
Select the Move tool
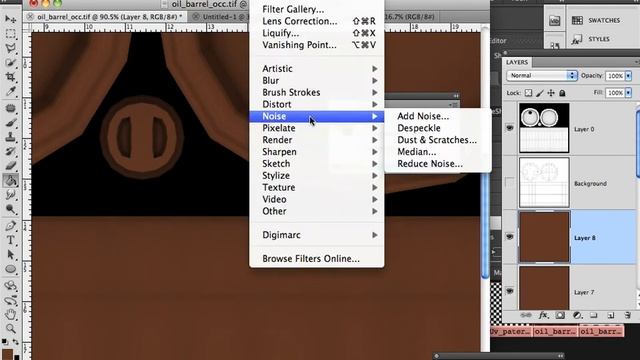(x=11, y=19)
